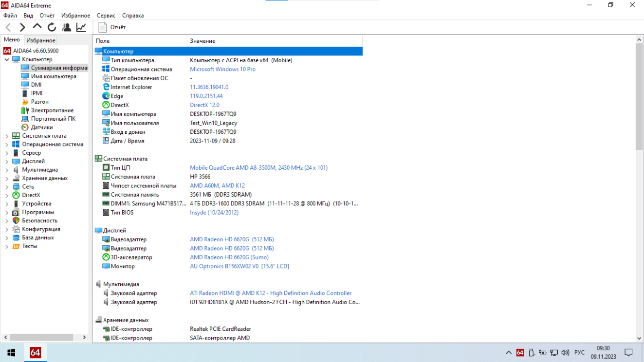The image size is (644, 362).
Task: Click the Портативный ПК laptop icon
Action: tap(25, 119)
